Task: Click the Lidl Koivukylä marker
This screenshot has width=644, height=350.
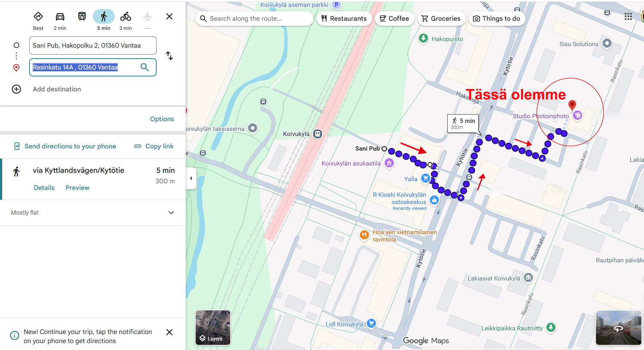Action: pyautogui.click(x=371, y=323)
